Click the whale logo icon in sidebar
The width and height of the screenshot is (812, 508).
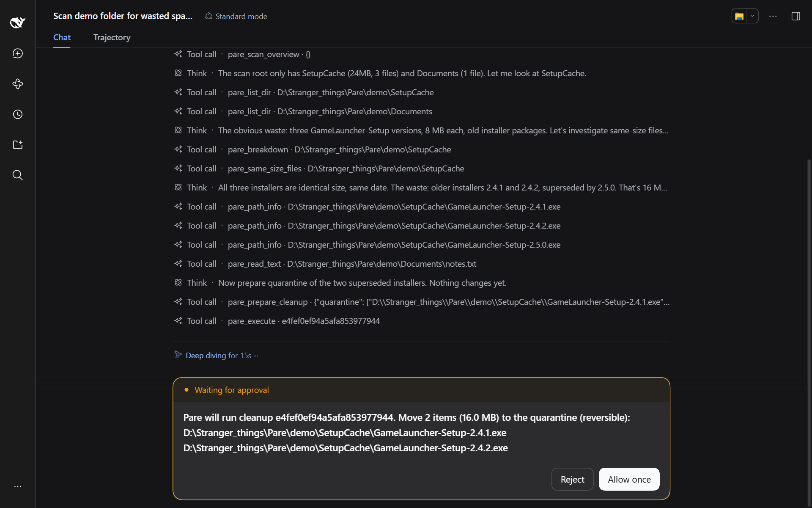[18, 22]
